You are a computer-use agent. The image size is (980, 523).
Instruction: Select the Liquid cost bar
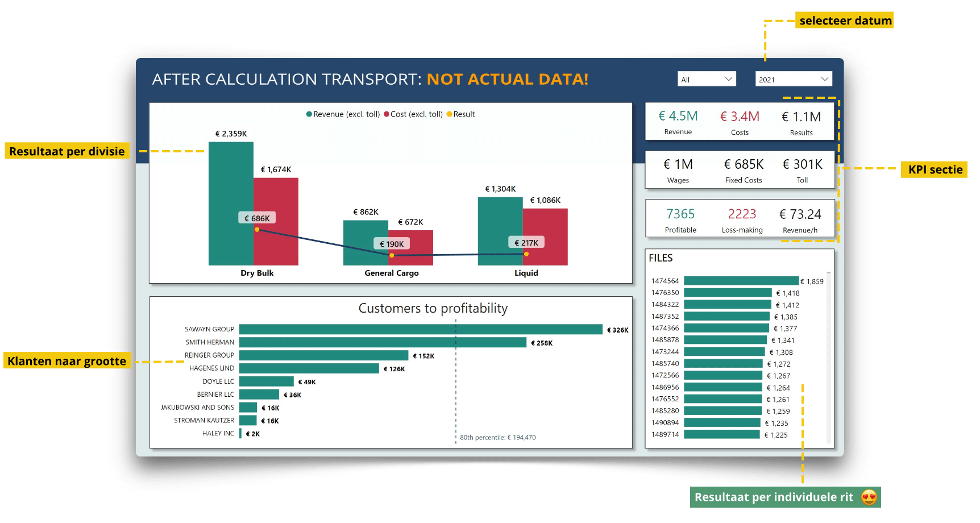click(x=545, y=237)
